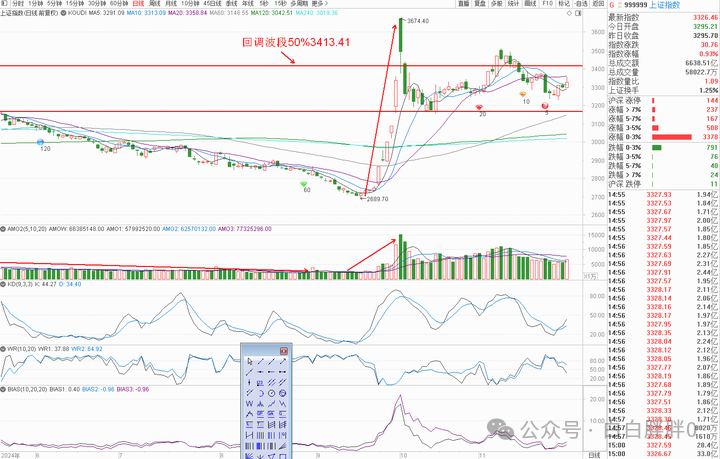Viewport: 720px width, 459px height.
Task: Click the 复盘 button
Action: coord(480,4)
